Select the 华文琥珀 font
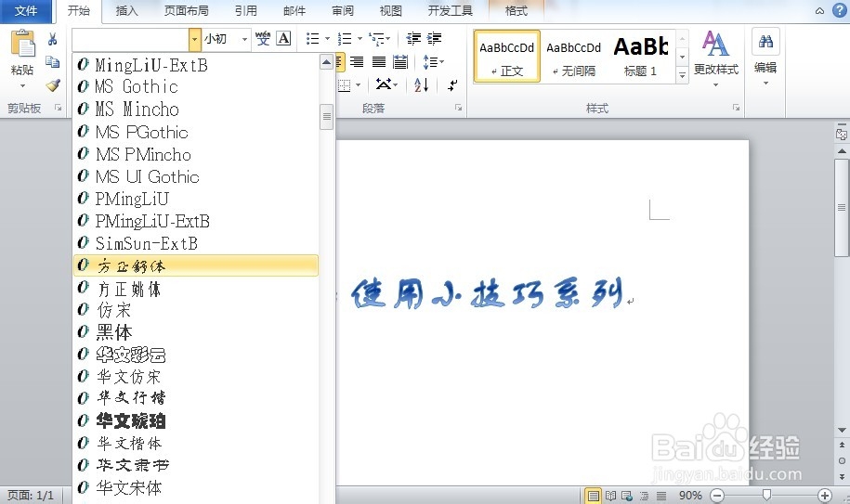Screen dimensions: 850x504 pyautogui.click(x=196, y=420)
